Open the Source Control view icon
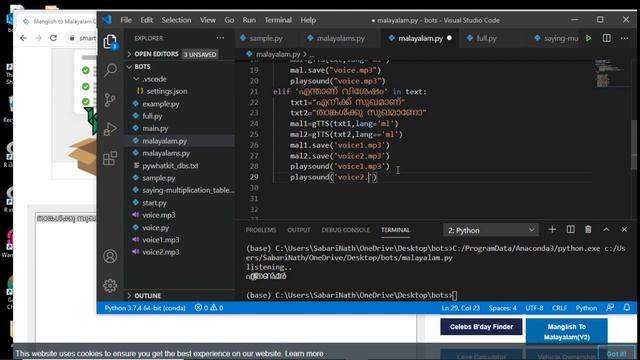The width and height of the screenshot is (640, 360). coord(110,100)
